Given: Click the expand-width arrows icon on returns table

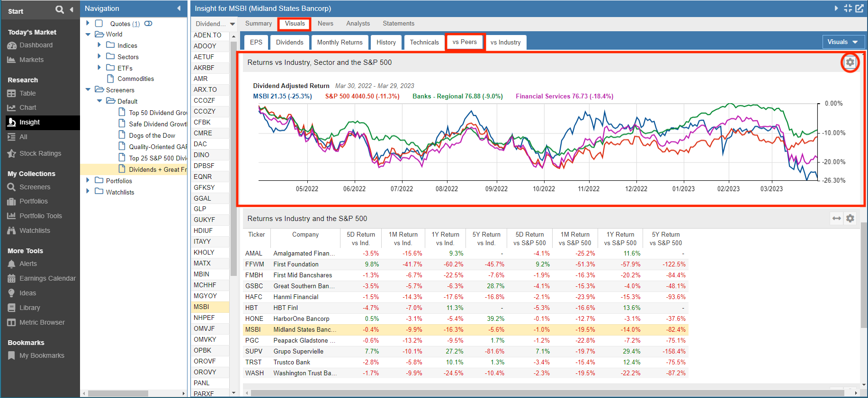Looking at the screenshot, I should [x=837, y=218].
